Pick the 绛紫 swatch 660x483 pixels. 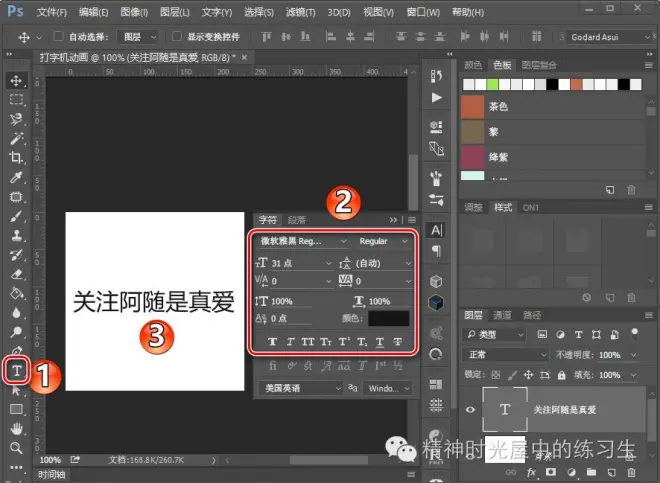[473, 157]
